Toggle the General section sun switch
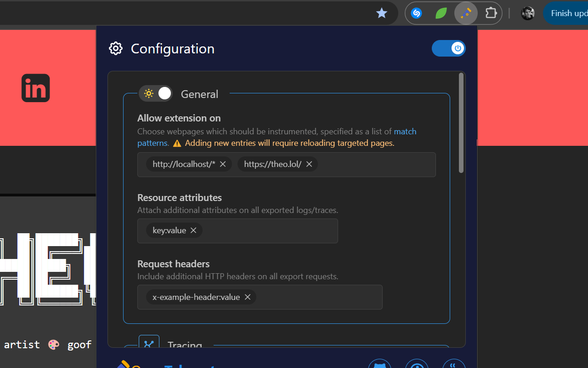The height and width of the screenshot is (368, 588). click(x=155, y=93)
